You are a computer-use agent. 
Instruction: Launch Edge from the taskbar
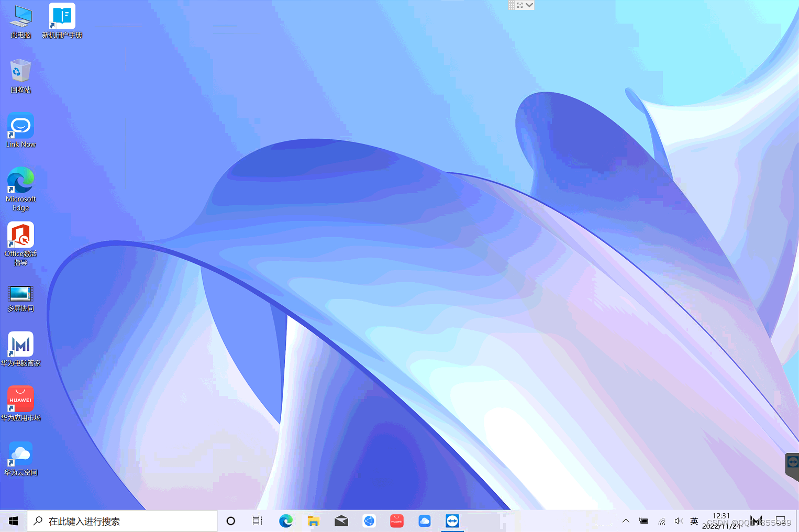[x=285, y=521]
